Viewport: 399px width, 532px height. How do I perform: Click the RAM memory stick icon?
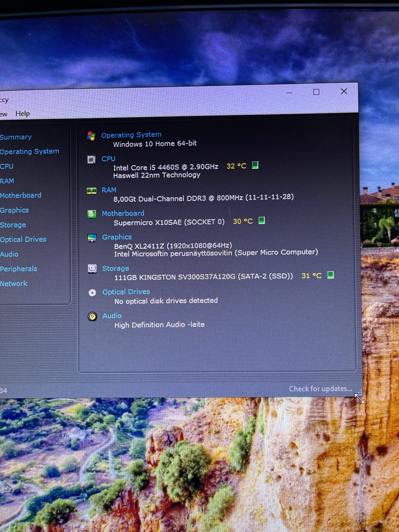[x=91, y=191]
